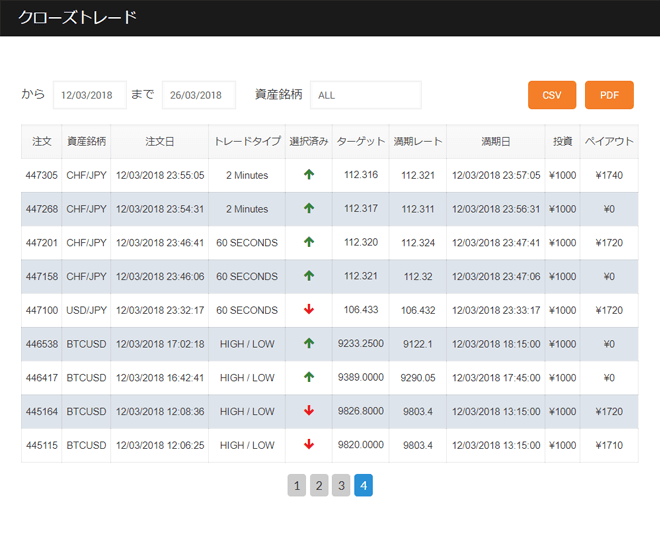Click the green up arrow for order 447305

(309, 174)
